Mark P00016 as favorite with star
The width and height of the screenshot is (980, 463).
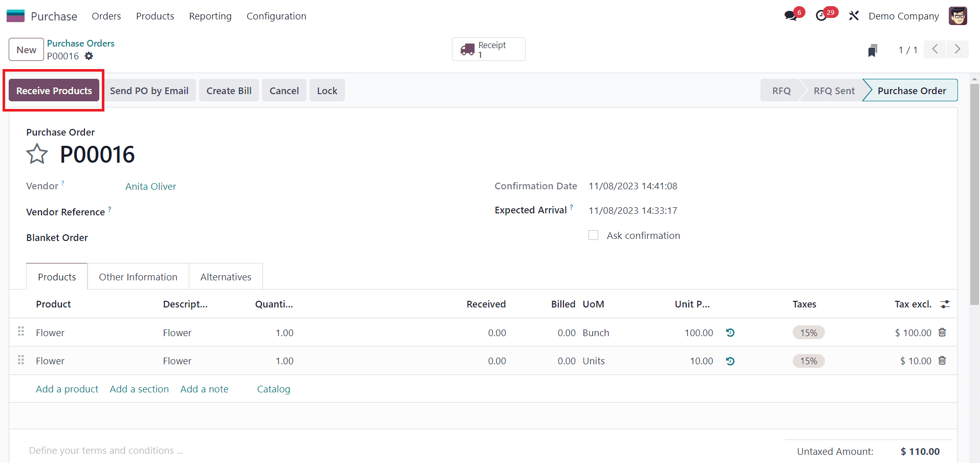(x=37, y=154)
